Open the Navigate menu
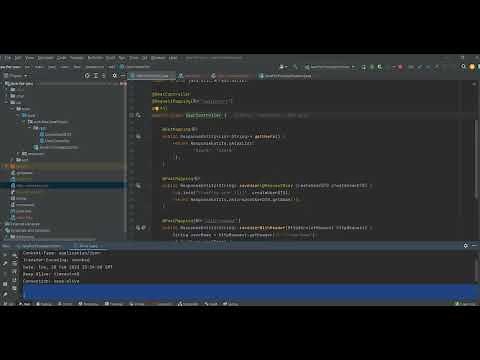Screen dimensions: 480x360 pyautogui.click(x=45, y=58)
